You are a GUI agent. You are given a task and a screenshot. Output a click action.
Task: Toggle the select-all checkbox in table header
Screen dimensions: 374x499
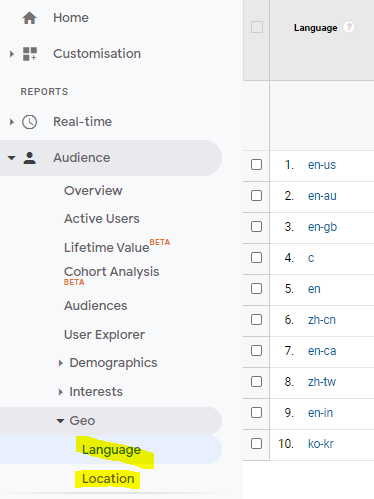[257, 27]
